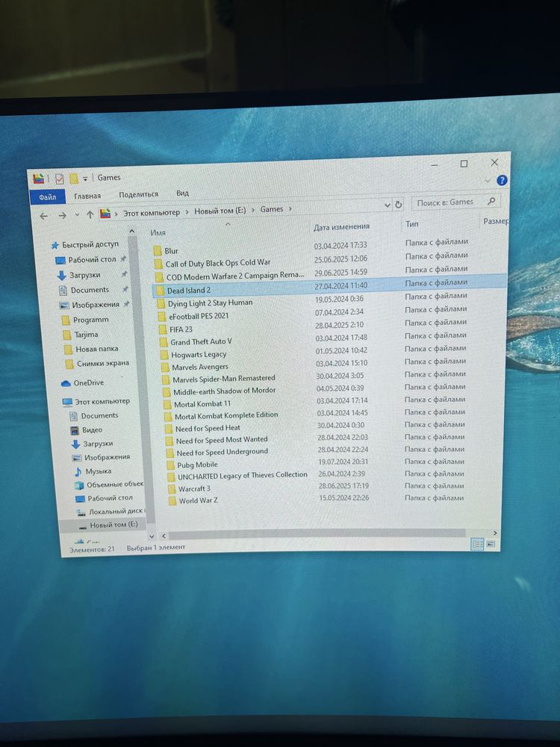Image resolution: width=560 pixels, height=747 pixels.
Task: Go forward with the right arrow button
Action: click(x=62, y=216)
